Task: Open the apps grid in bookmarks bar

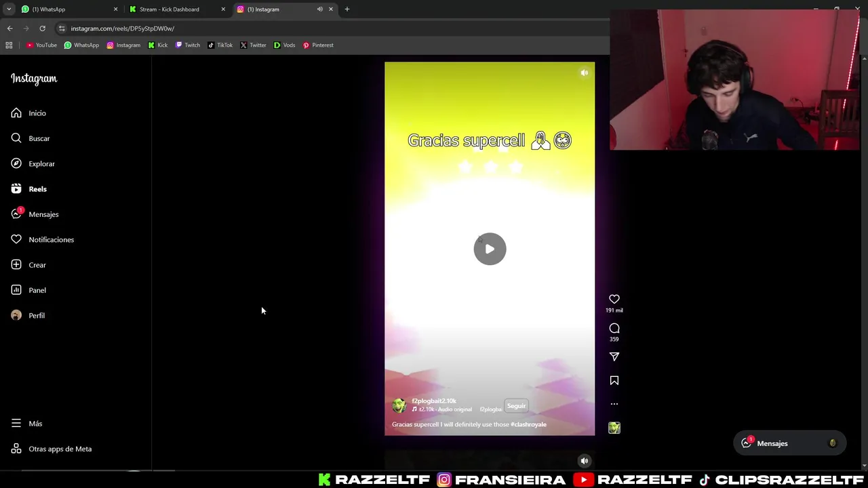Action: (x=9, y=45)
